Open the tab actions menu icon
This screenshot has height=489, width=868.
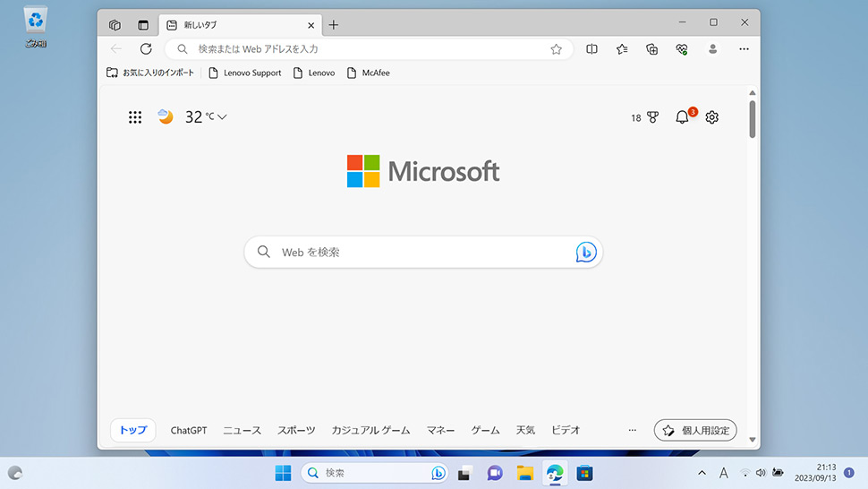[143, 25]
